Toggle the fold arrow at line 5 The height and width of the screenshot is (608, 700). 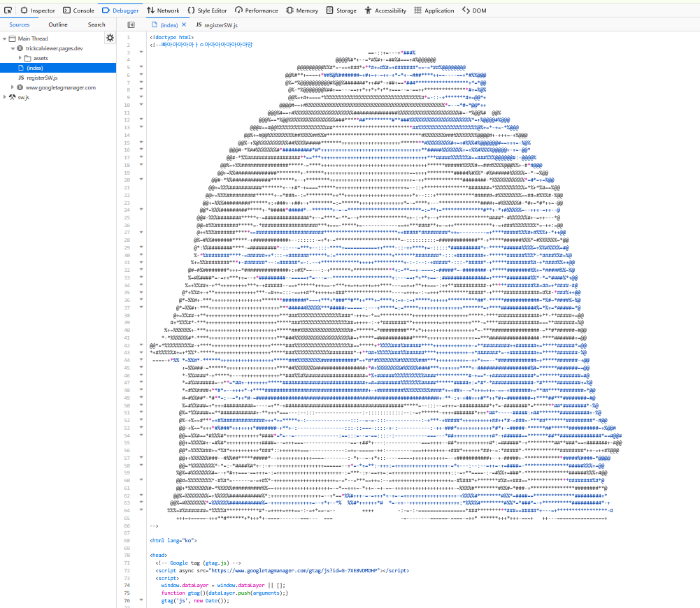point(141,67)
